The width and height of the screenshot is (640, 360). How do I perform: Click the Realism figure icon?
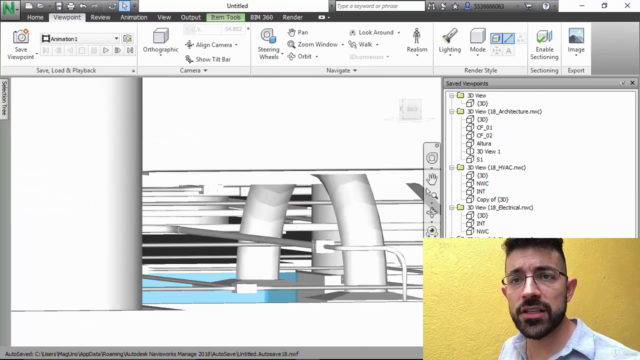coord(416,36)
